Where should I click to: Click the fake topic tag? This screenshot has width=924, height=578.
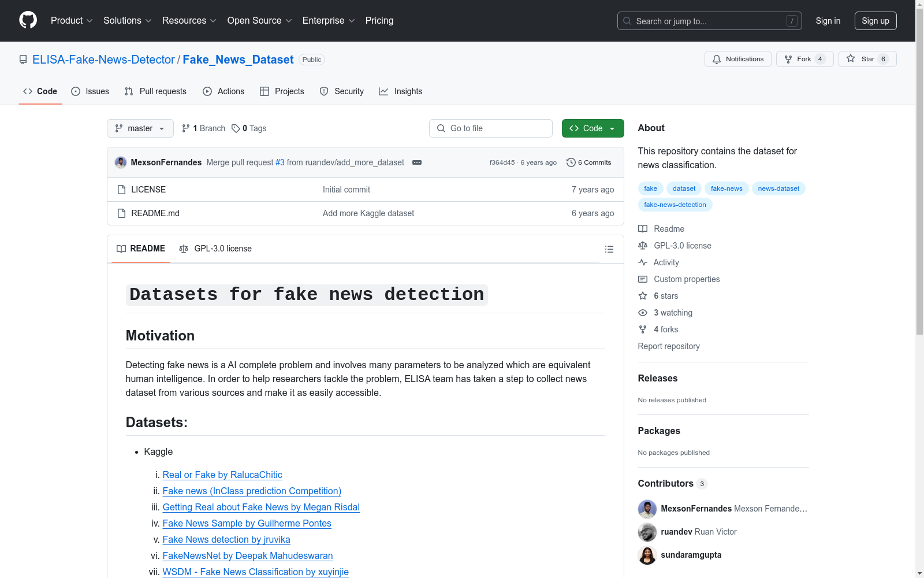tap(651, 188)
